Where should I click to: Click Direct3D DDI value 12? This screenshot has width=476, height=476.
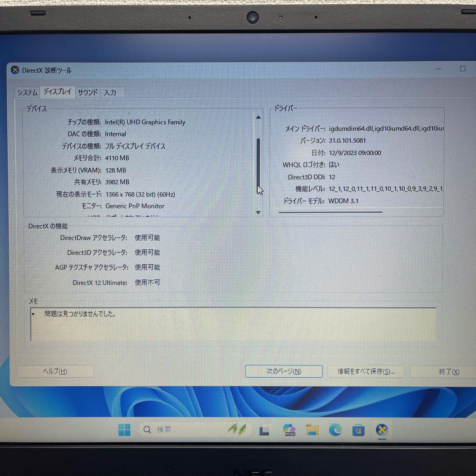pos(332,177)
